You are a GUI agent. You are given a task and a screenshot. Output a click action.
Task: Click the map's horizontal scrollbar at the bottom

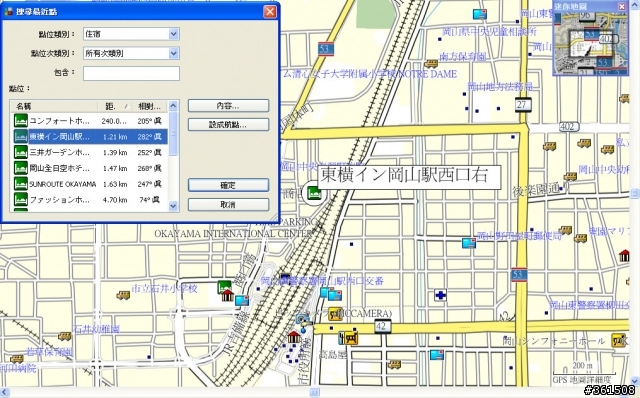pyautogui.click(x=314, y=392)
